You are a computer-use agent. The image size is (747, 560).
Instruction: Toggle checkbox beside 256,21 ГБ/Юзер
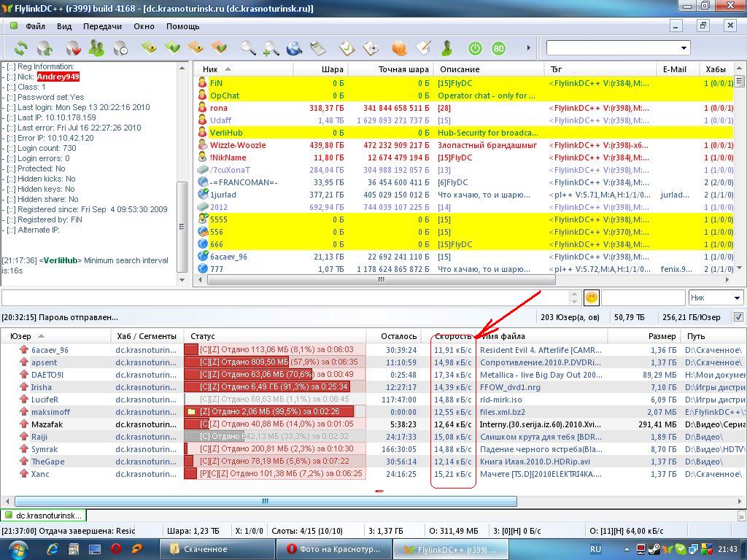click(738, 316)
